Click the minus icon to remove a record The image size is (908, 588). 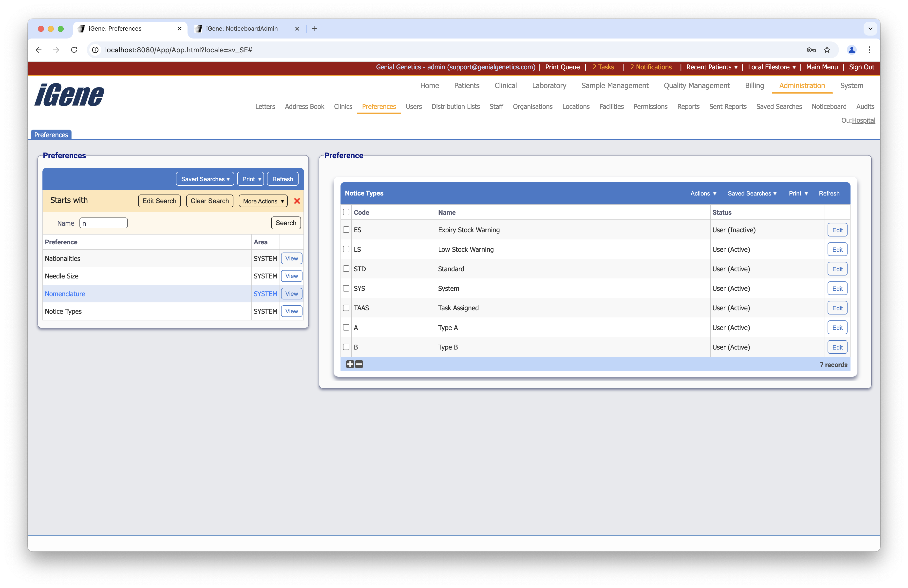click(359, 364)
